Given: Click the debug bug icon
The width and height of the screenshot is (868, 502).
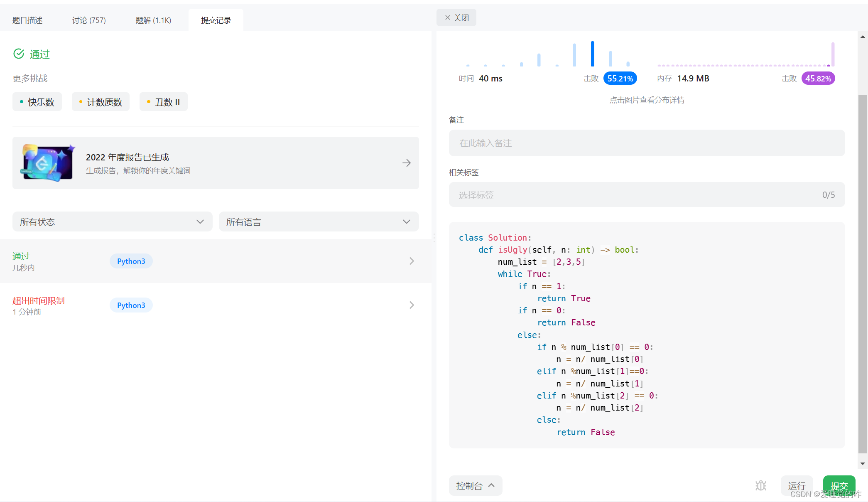Looking at the screenshot, I should pyautogui.click(x=760, y=485).
